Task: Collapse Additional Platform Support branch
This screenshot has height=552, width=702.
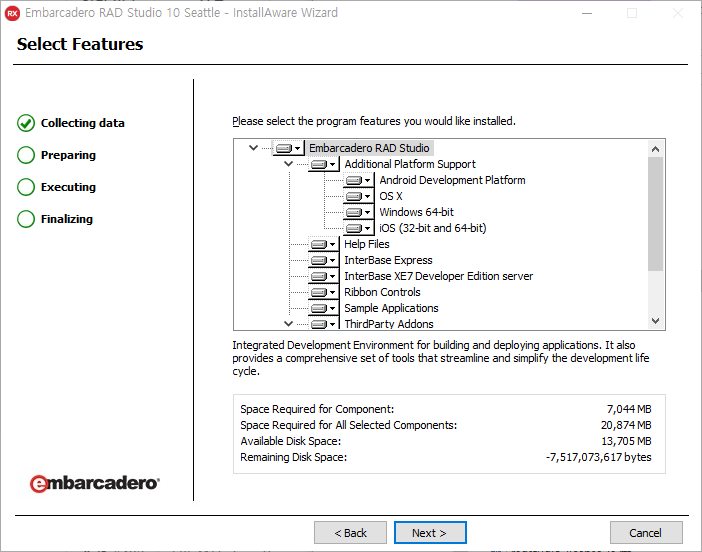Action: pos(288,164)
